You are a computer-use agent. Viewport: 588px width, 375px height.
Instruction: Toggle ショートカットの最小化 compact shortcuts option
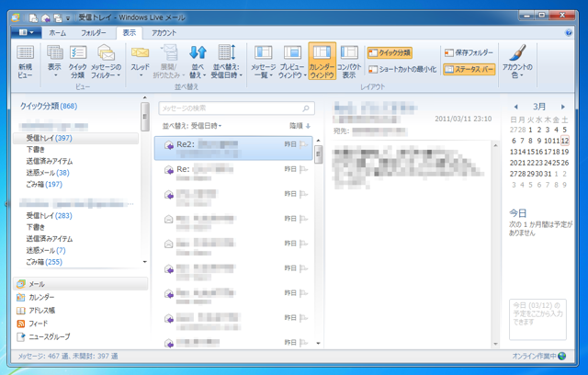click(x=402, y=69)
